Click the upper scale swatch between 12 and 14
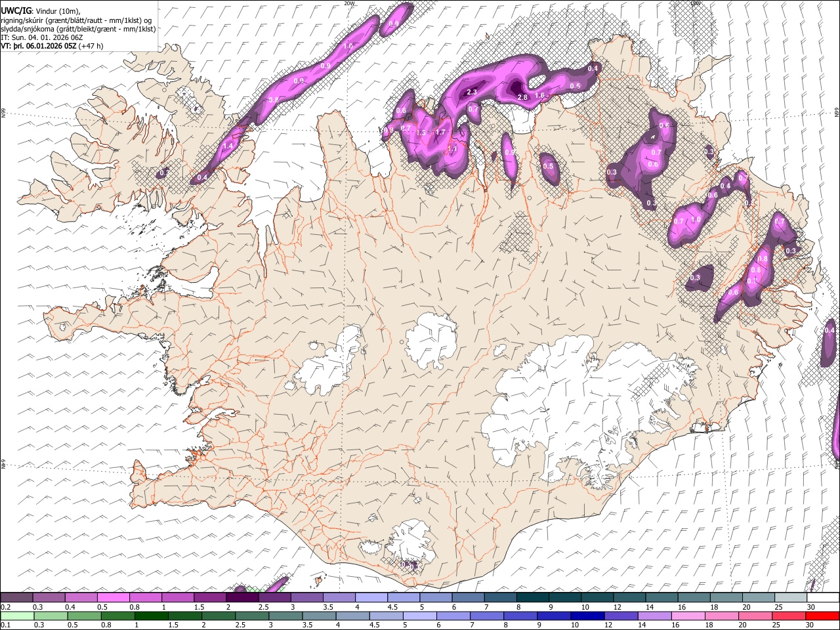Viewport: 840px width, 630px height. pos(629,598)
